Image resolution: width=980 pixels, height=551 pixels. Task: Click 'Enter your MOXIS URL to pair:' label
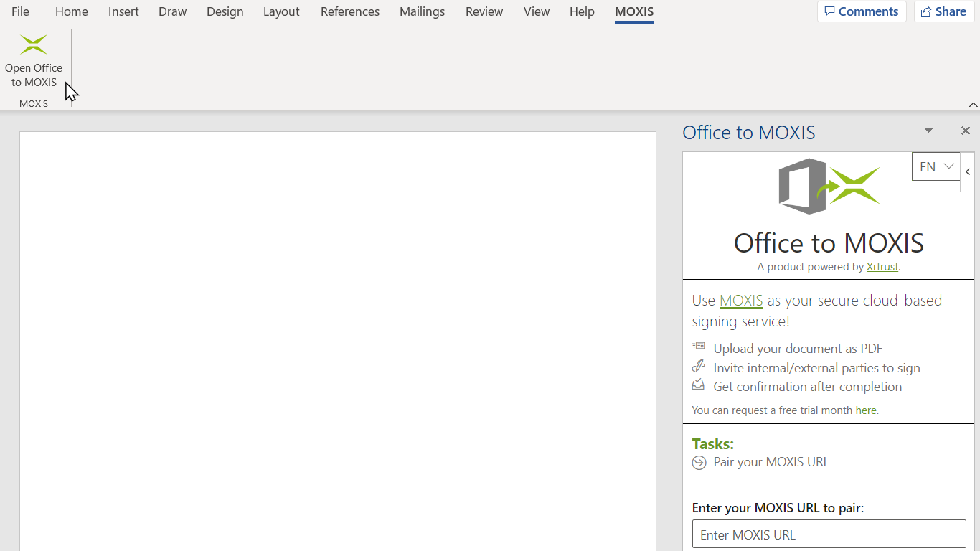(x=778, y=508)
